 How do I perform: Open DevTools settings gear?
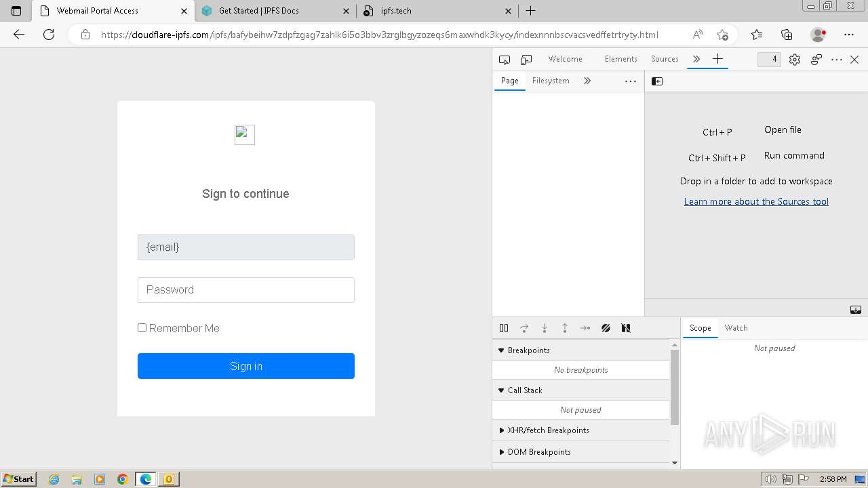coord(795,60)
